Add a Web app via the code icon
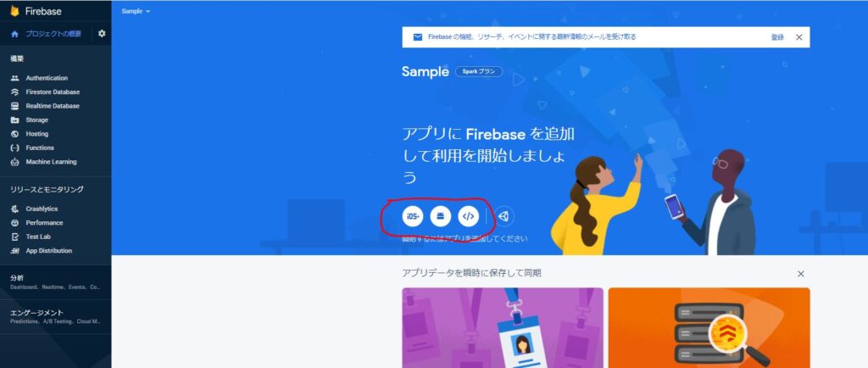The height and width of the screenshot is (368, 868). (468, 216)
